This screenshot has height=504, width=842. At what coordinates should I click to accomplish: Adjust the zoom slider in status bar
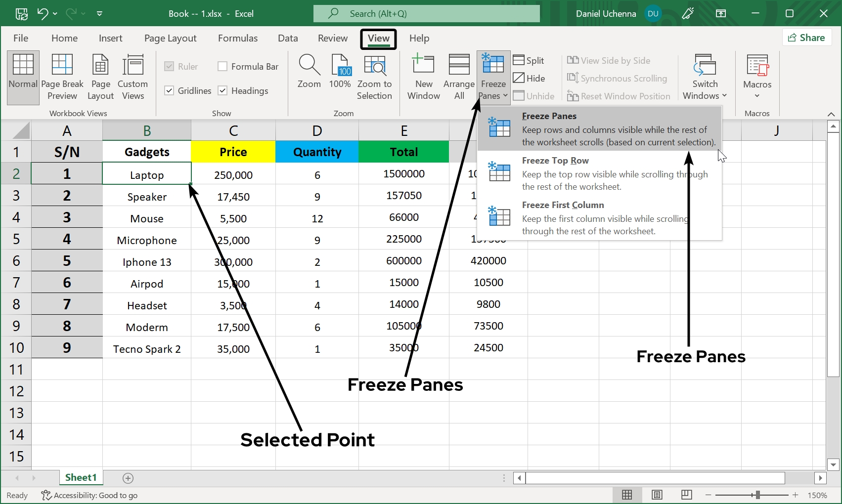pos(757,495)
